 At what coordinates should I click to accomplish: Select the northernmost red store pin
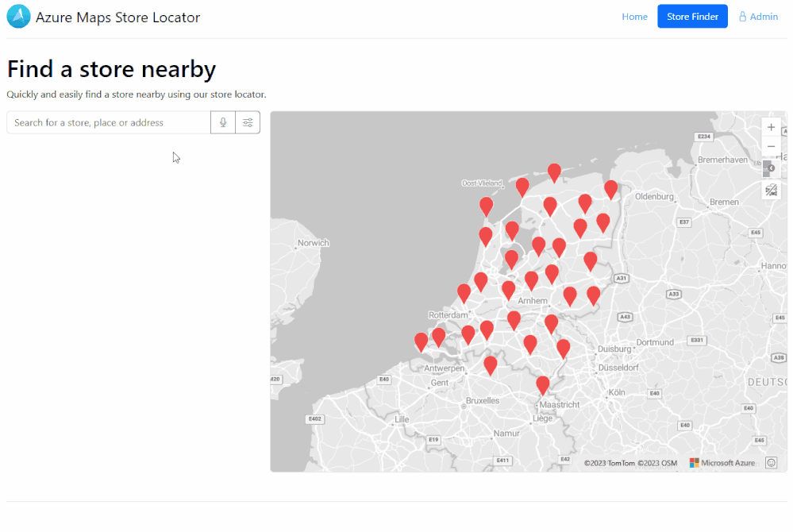coord(554,172)
